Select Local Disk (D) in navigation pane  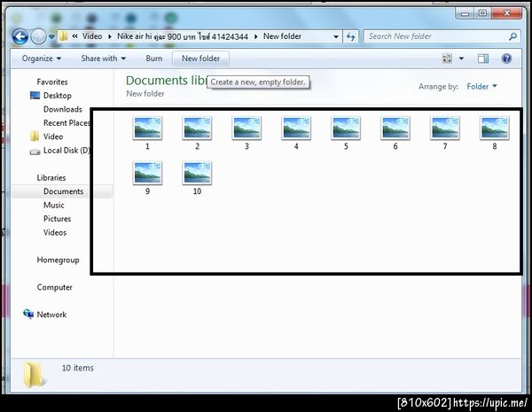pos(66,151)
